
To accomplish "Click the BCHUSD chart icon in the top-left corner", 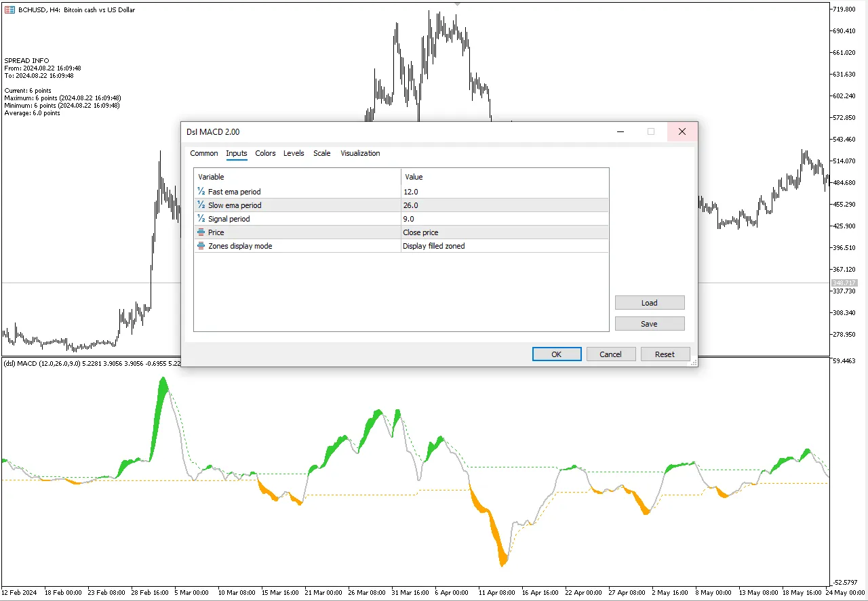I will coord(9,9).
